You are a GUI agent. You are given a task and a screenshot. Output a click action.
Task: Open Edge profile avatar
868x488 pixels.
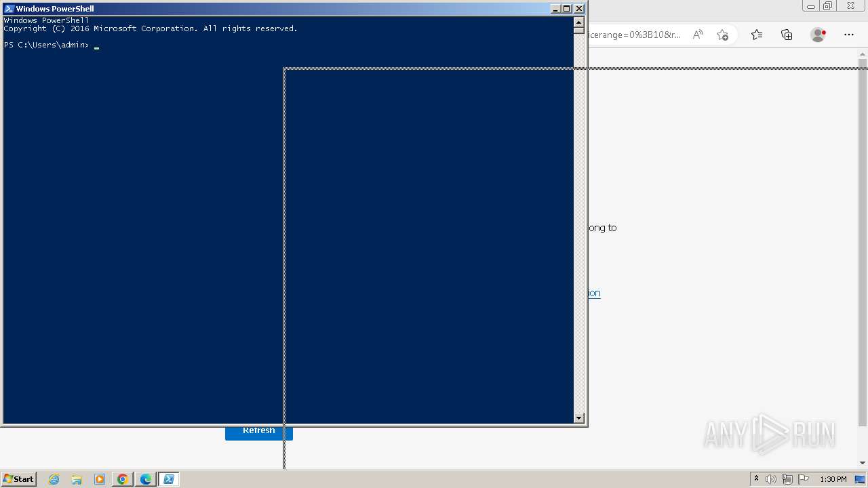tap(818, 35)
